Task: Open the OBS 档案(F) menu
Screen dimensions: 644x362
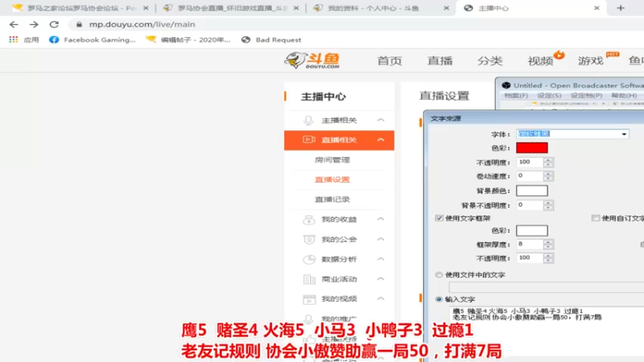Action: 516,96
